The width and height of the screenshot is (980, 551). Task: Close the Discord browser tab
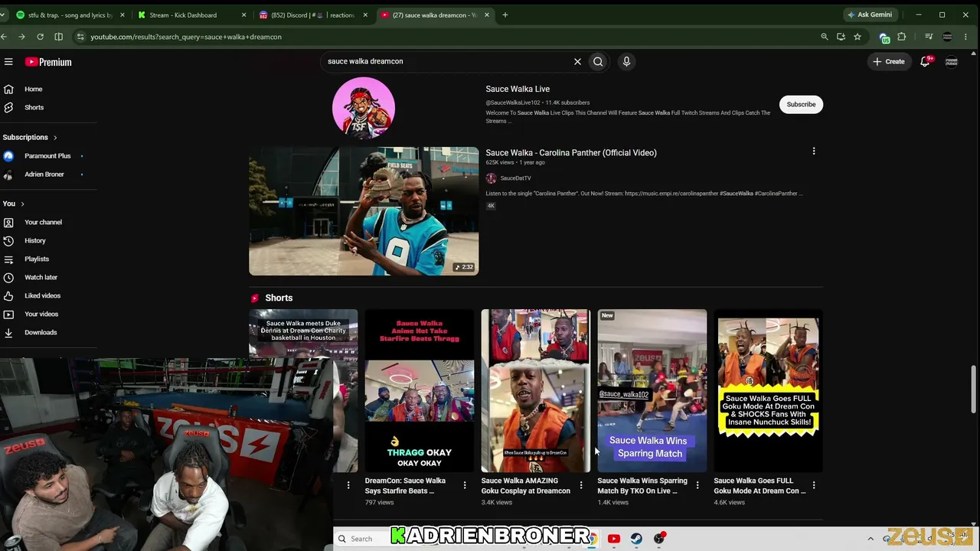[x=365, y=15]
